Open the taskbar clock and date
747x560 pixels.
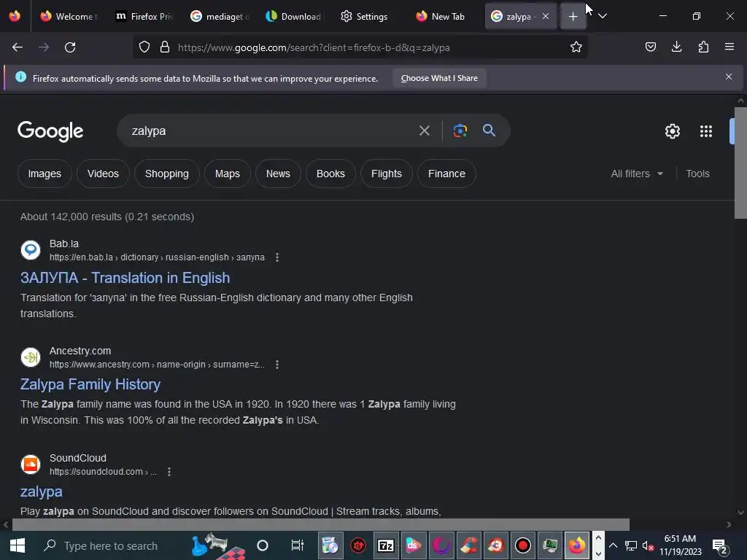click(x=681, y=545)
